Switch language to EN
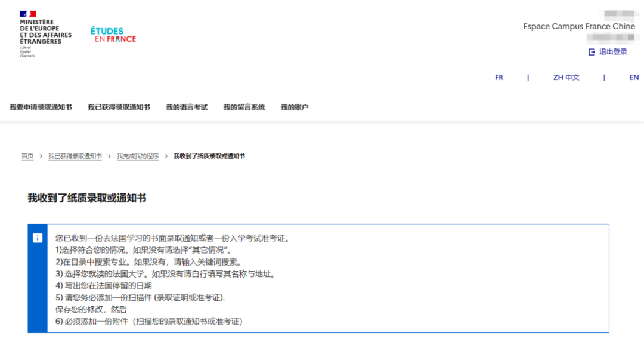 pyautogui.click(x=634, y=77)
